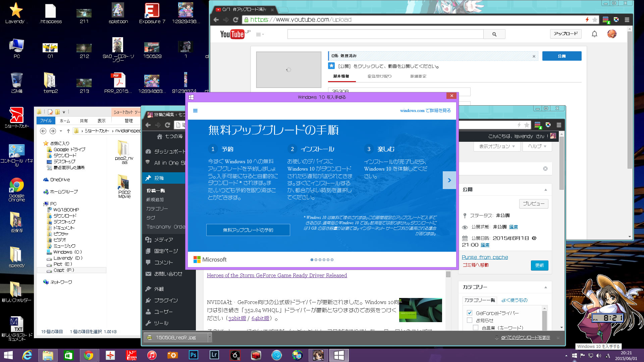
Task: Click the blue 更新 update button
Action: (539, 265)
